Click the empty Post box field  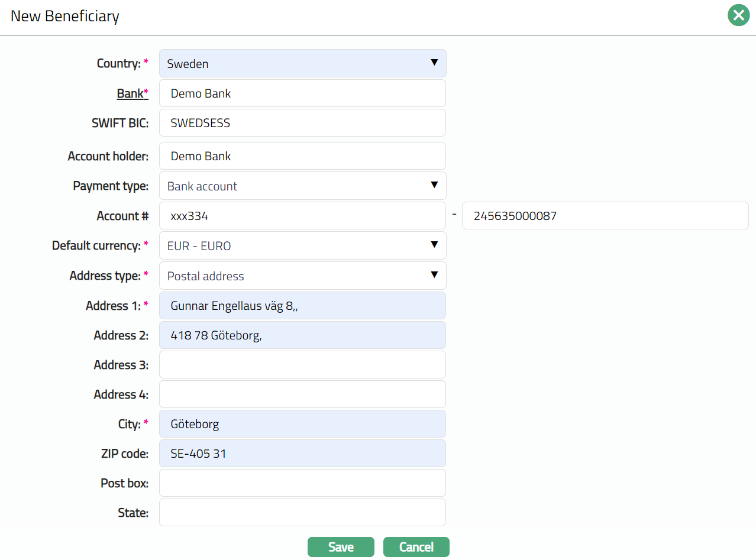pyautogui.click(x=302, y=483)
